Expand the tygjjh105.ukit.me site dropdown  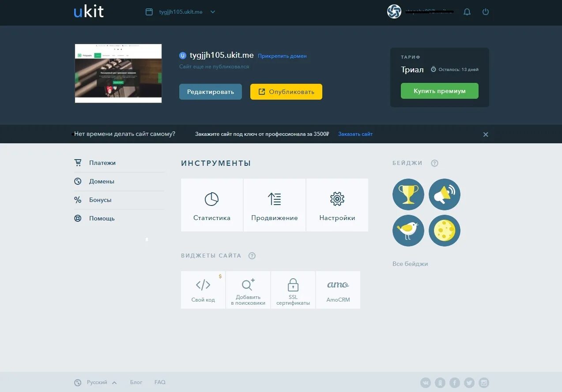(x=213, y=12)
